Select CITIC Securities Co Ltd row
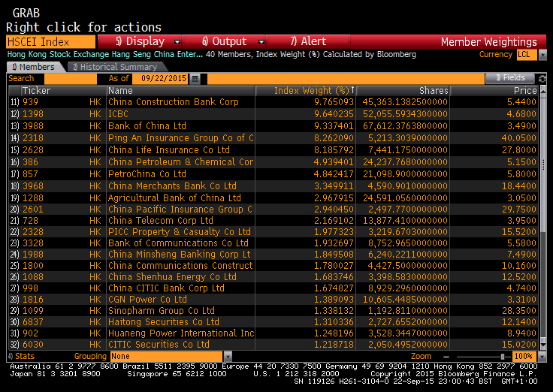Image resolution: width=553 pixels, height=392 pixels. [273, 345]
